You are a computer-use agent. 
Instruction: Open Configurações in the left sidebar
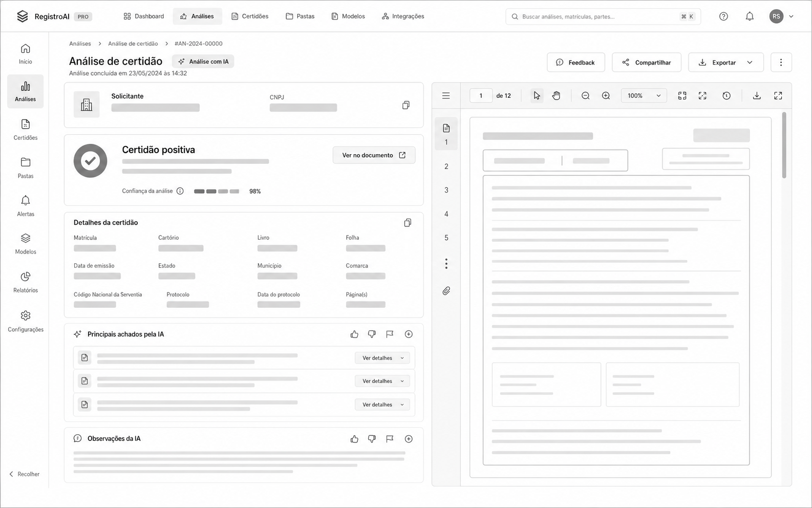click(26, 321)
